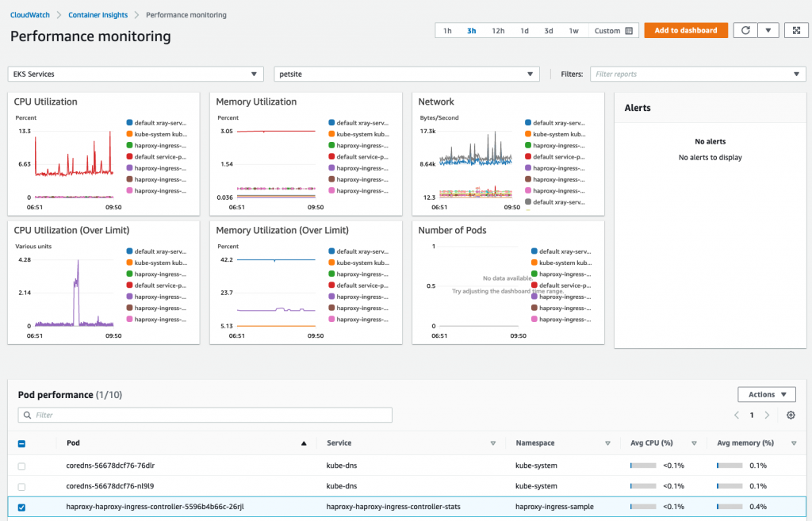Switch to the 1h time range tab
The image size is (812, 521).
pos(447,30)
